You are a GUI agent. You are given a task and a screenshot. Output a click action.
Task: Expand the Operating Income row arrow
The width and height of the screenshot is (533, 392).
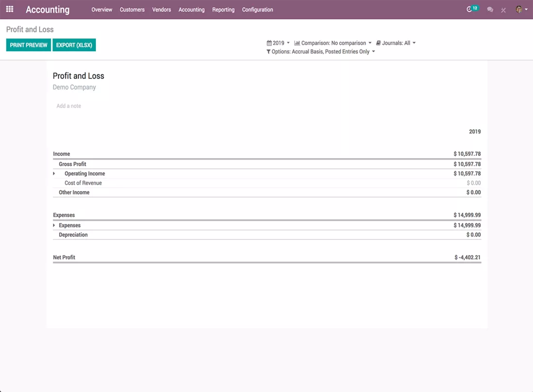click(54, 173)
